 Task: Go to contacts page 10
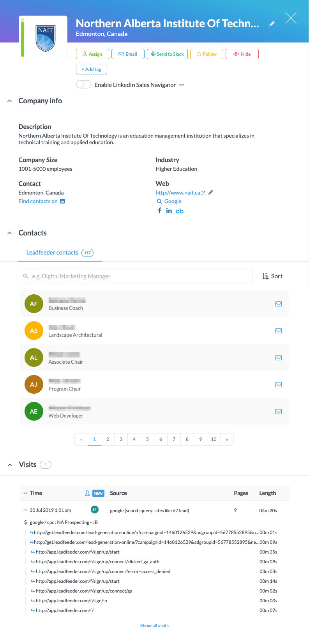[214, 439]
